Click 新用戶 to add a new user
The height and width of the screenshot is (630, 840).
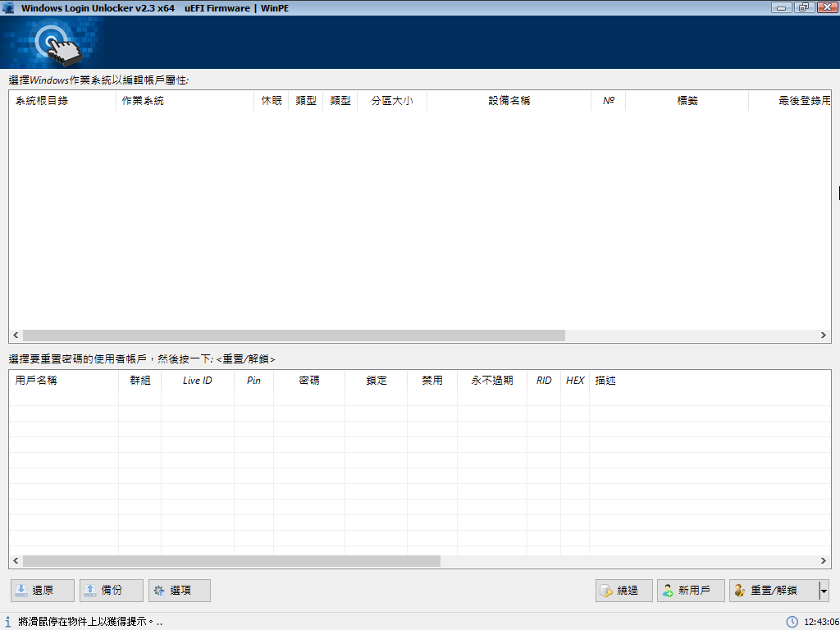click(x=691, y=591)
